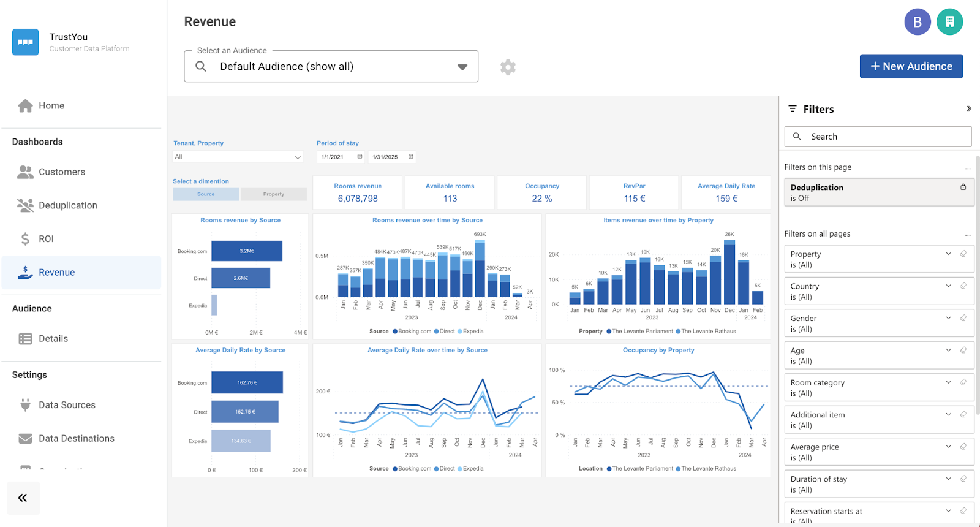The height and width of the screenshot is (527, 980).
Task: Go to the Deduplication dashboard
Action: coord(67,205)
